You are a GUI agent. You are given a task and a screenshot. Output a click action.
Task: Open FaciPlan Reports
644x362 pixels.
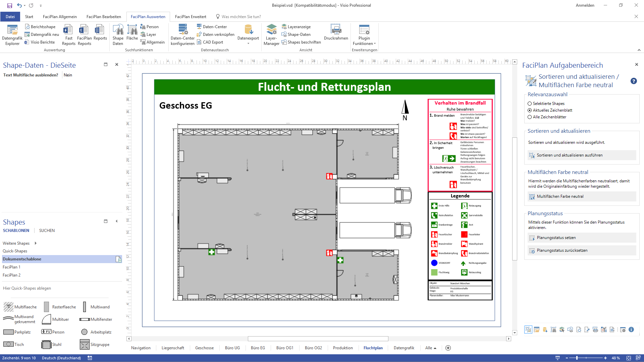coord(84,35)
